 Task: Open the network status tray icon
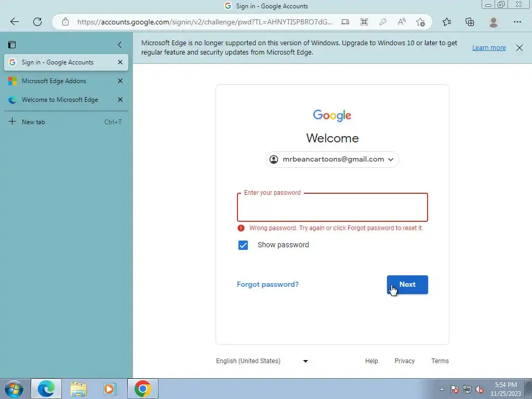coord(467,389)
